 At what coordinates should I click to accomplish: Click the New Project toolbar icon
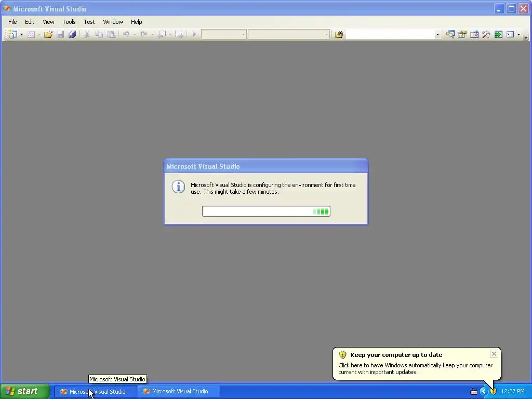13,34
